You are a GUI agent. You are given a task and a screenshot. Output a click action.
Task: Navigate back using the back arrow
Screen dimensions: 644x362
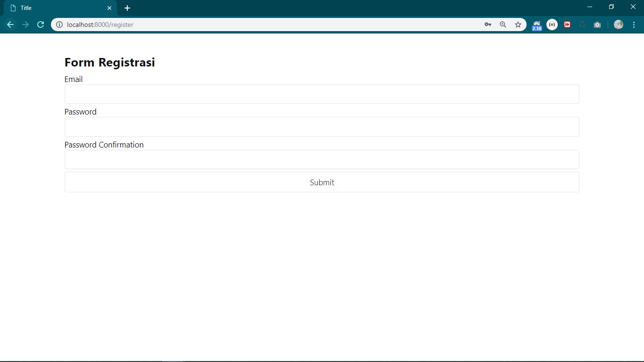[10, 25]
